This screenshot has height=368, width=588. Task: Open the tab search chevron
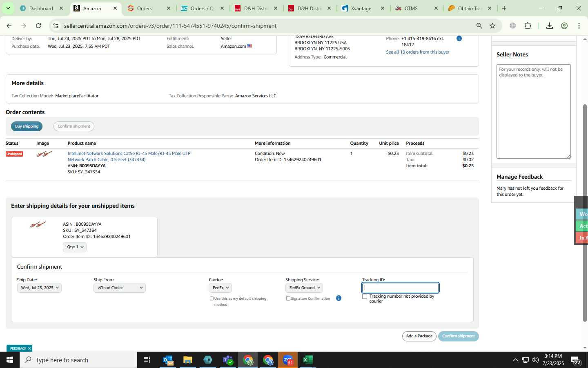(8, 8)
